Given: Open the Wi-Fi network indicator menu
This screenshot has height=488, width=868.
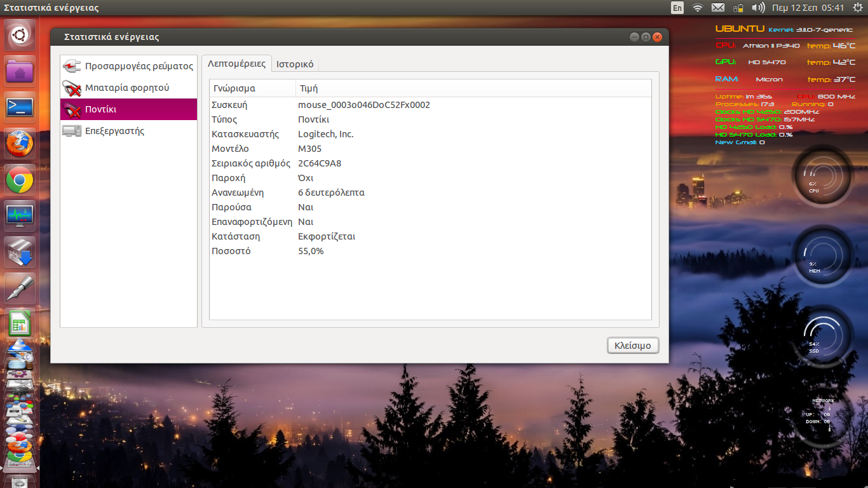Looking at the screenshot, I should (698, 8).
